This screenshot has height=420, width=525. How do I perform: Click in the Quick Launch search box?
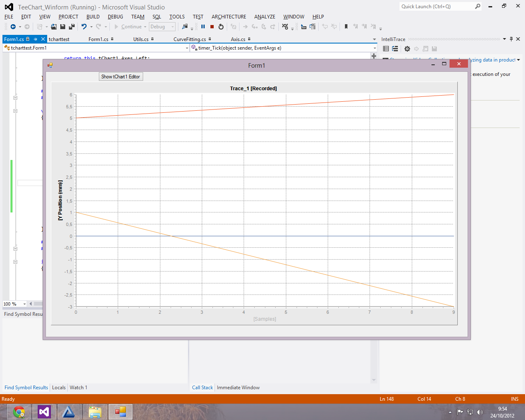(x=437, y=7)
